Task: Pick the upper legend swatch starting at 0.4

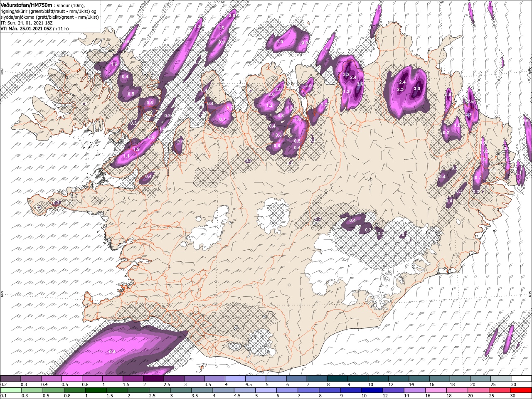Action: 52,379
